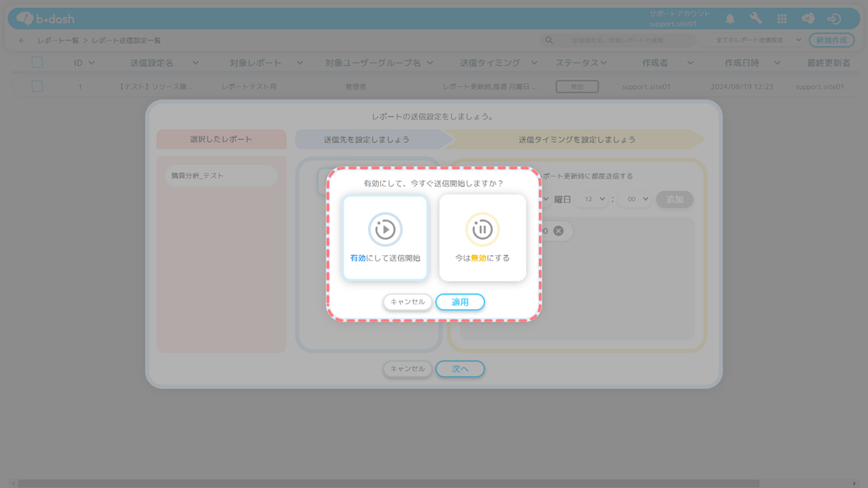
Task: Open the notifications bell
Action: coord(730,19)
